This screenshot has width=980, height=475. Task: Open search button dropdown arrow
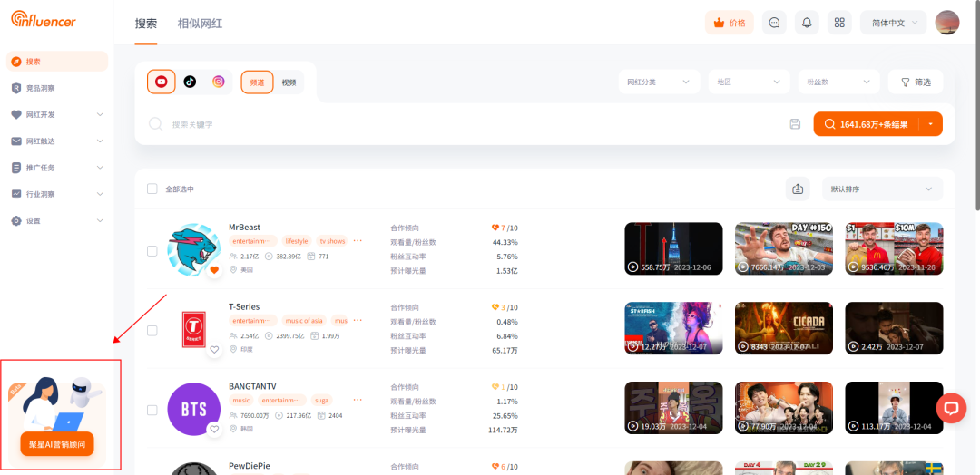tap(931, 124)
